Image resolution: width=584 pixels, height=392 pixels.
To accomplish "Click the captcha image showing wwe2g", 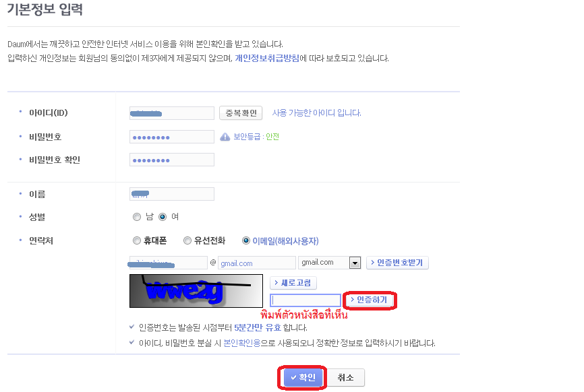I will click(x=196, y=291).
